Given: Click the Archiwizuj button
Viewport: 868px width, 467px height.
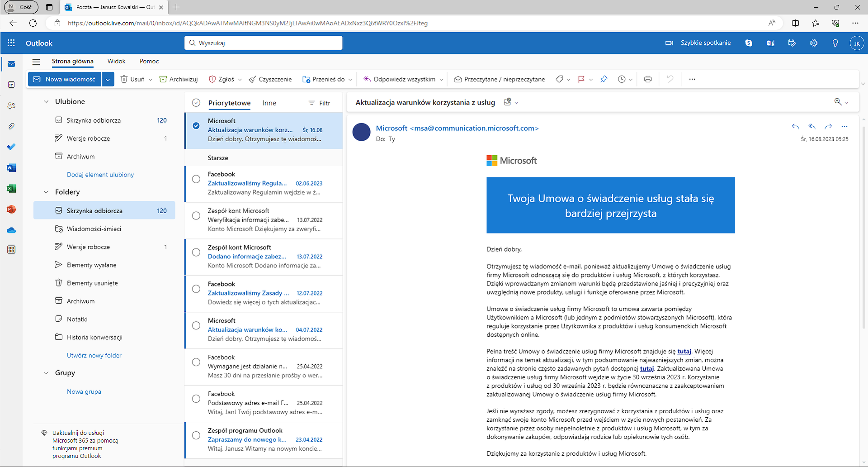Looking at the screenshot, I should (179, 79).
